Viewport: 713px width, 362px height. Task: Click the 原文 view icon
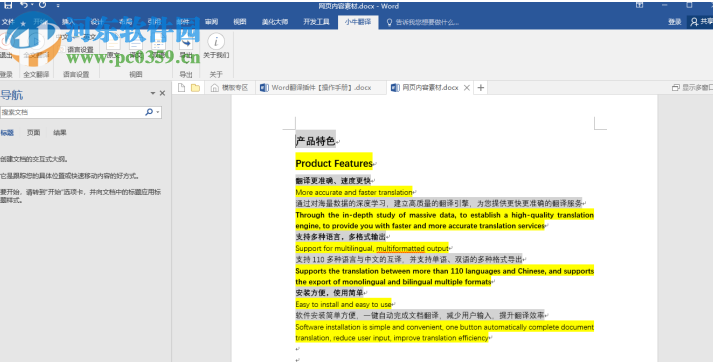click(113, 48)
